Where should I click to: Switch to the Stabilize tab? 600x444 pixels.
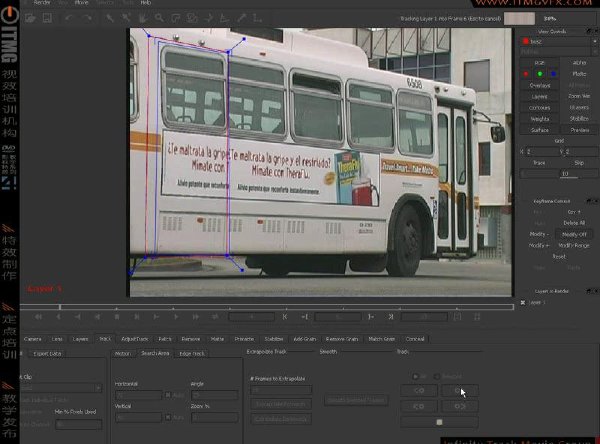pos(274,339)
